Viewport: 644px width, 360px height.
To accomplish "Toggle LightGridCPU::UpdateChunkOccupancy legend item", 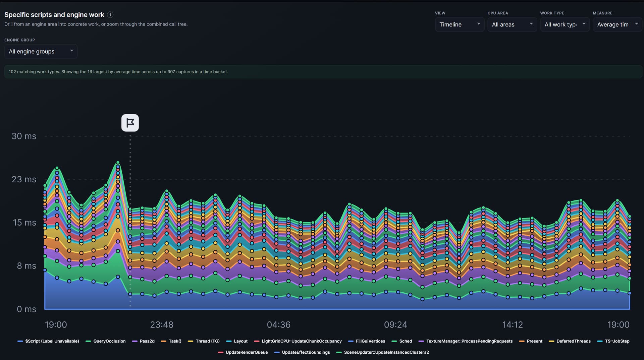I will 298,341.
